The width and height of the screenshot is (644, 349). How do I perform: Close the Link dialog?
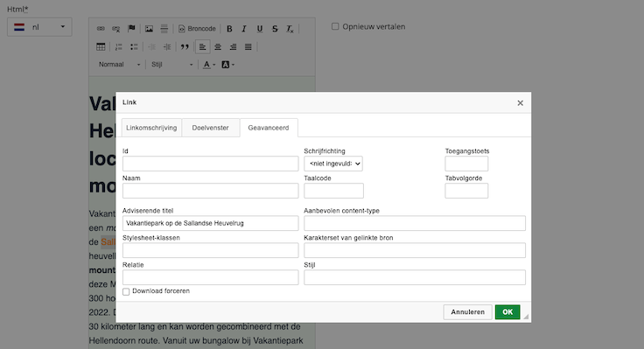[520, 103]
